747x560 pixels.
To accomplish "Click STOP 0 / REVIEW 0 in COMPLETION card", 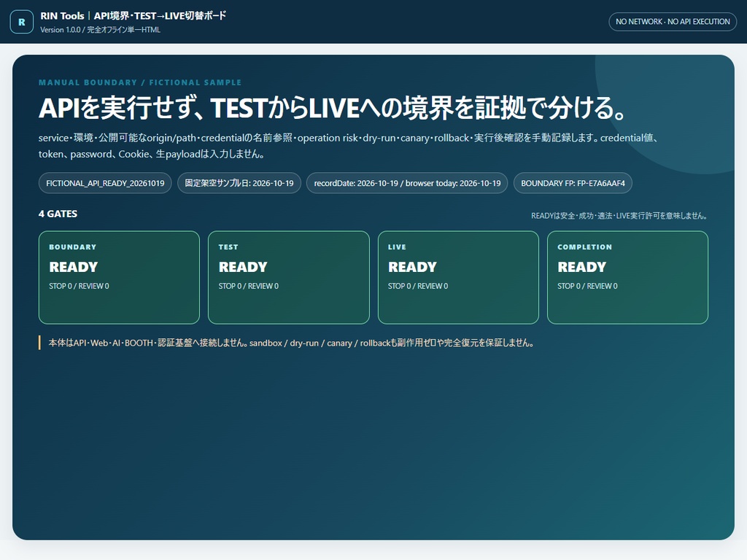I will pyautogui.click(x=587, y=286).
